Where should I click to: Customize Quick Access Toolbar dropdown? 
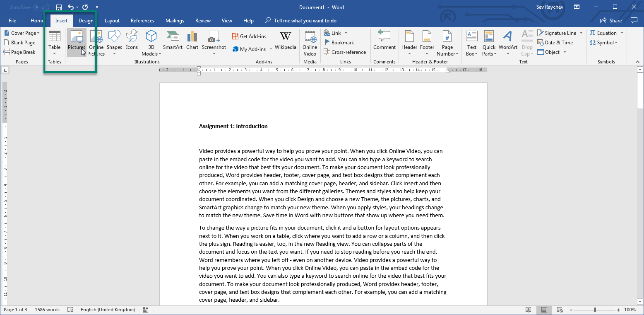[97, 7]
